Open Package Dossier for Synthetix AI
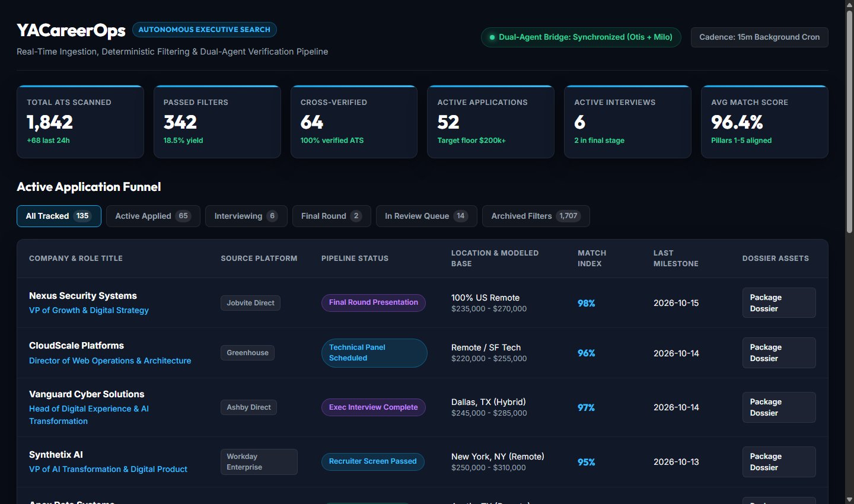 [779, 462]
